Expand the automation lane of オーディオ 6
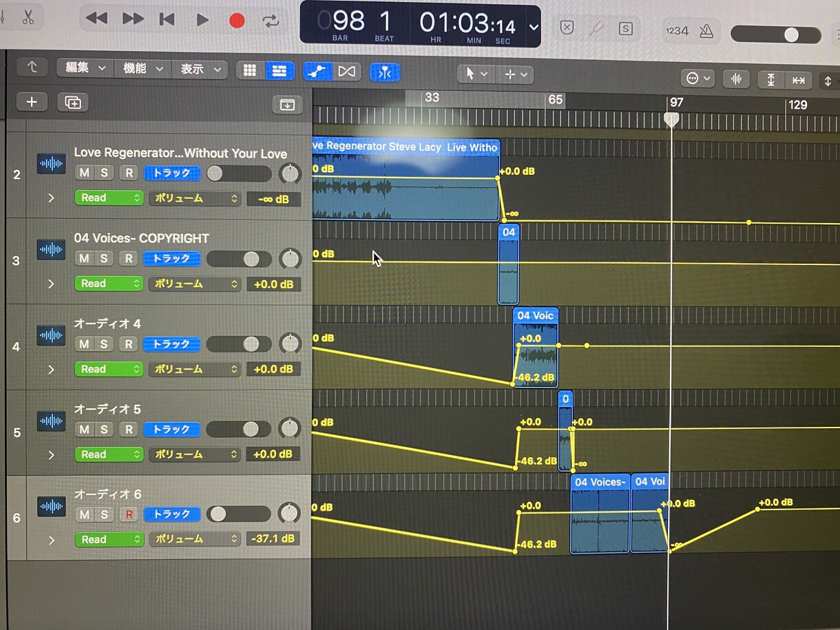The width and height of the screenshot is (840, 630). point(51,540)
